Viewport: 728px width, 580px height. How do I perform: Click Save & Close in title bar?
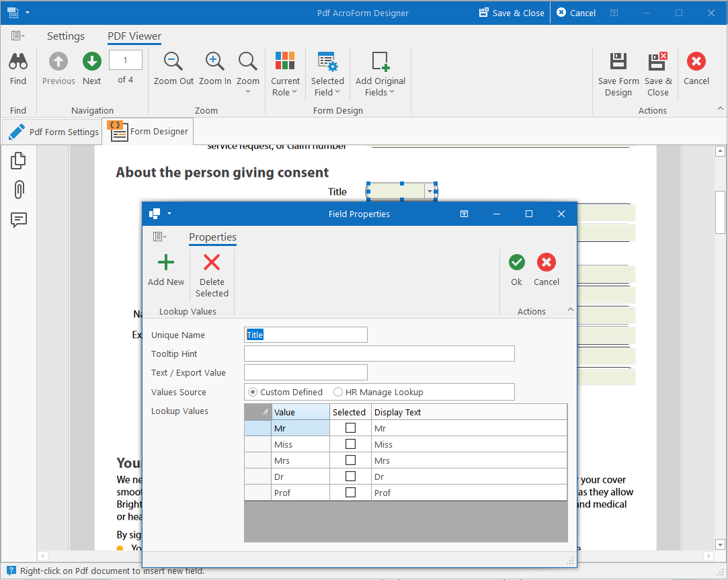(x=512, y=13)
